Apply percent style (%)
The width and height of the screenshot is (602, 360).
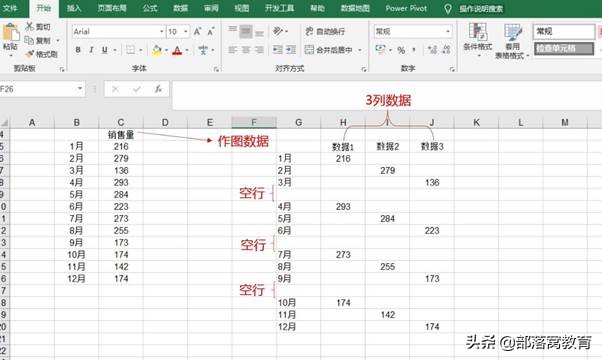[x=401, y=50]
